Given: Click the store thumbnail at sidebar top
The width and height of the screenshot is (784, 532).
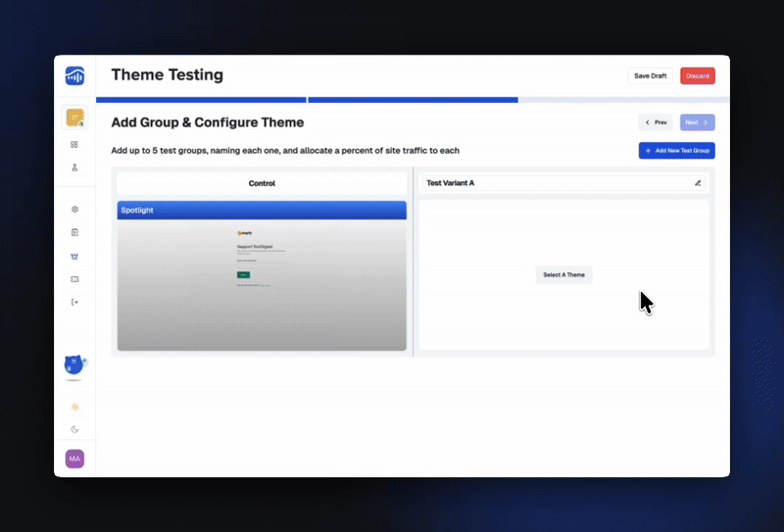Looking at the screenshot, I should pos(74,118).
